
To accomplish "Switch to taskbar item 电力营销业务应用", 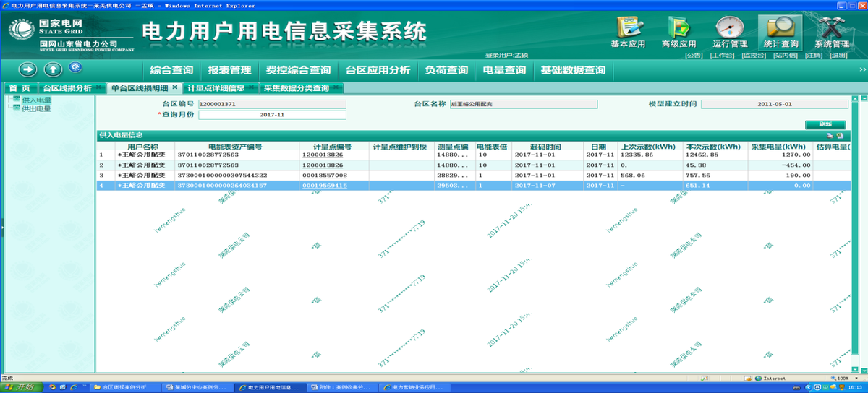I will pos(416,387).
